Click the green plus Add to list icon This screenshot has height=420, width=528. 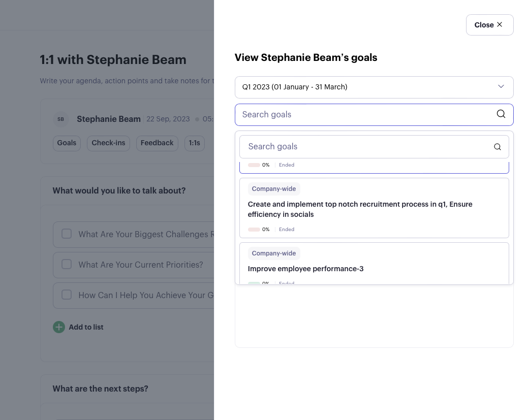click(x=59, y=327)
